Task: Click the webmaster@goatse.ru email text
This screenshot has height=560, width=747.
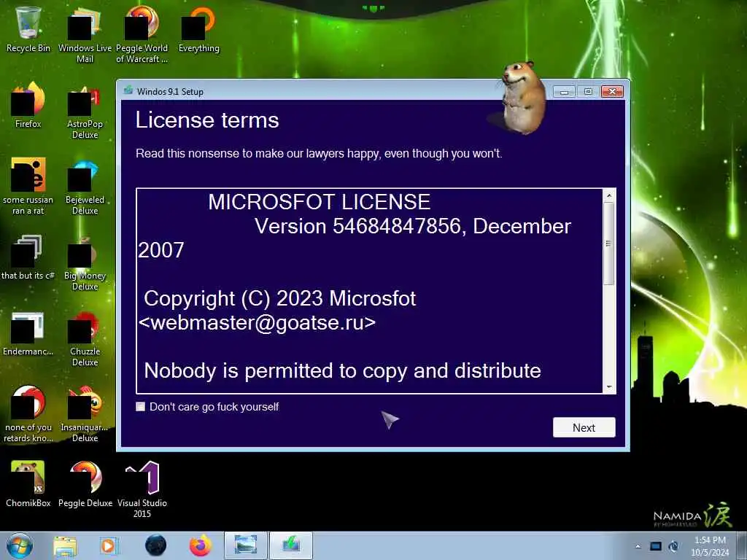Action: (x=258, y=323)
